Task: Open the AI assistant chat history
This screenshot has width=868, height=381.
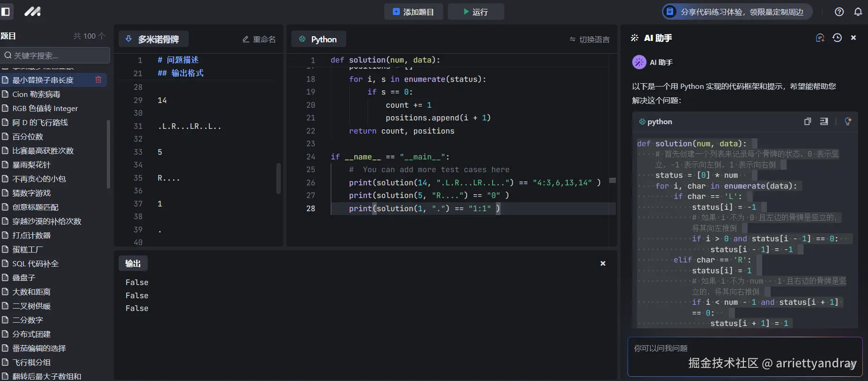Action: coord(837,38)
